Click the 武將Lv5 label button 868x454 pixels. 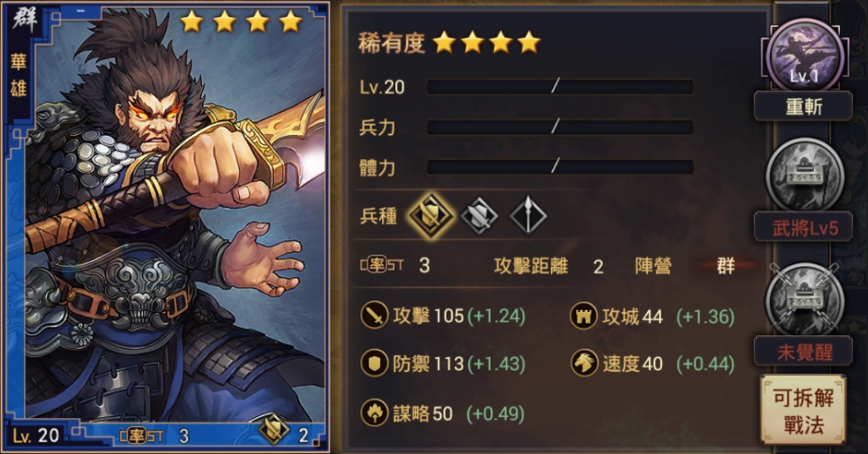803,227
